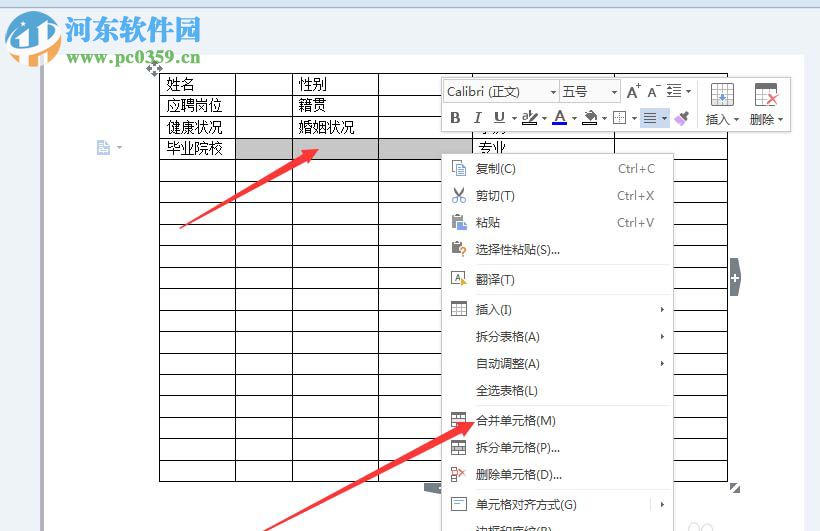Click the 婚姻状况 table cell

pyautogui.click(x=335, y=127)
